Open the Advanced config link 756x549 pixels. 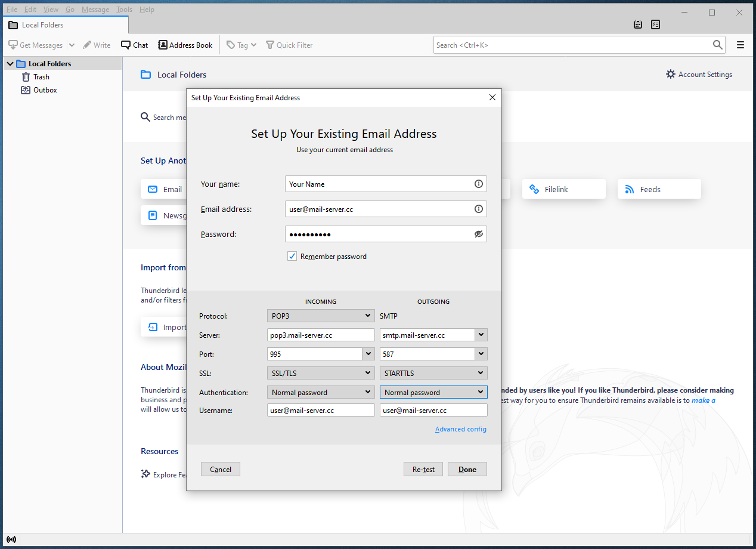coord(460,429)
